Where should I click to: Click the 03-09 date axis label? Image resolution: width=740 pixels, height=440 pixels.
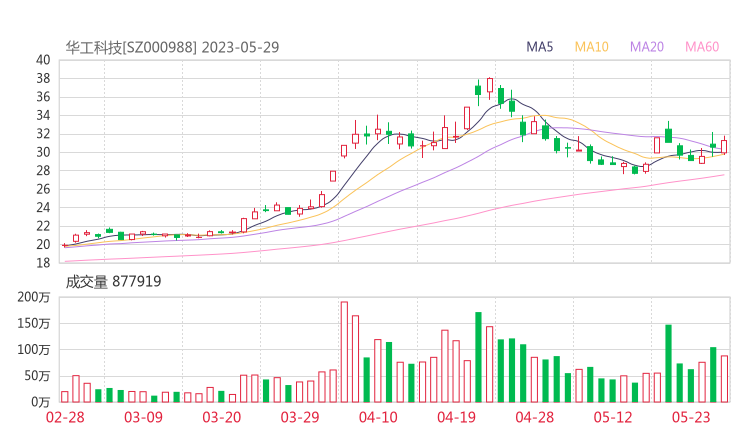coord(143,417)
